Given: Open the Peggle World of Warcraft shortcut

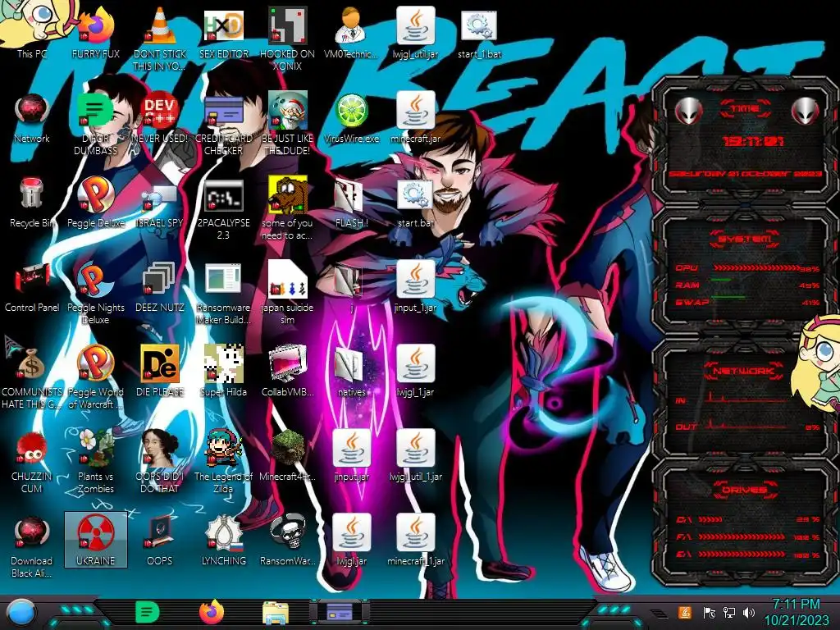Looking at the screenshot, I should point(96,377).
